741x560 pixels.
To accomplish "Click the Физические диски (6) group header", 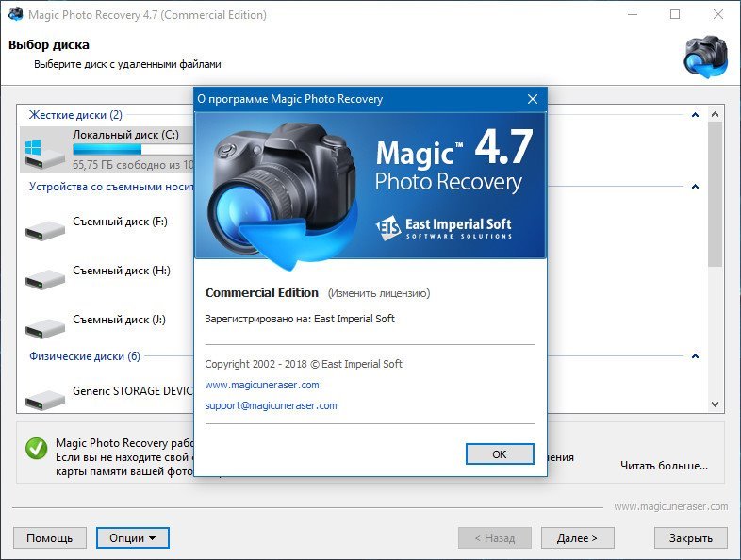I will 85,356.
